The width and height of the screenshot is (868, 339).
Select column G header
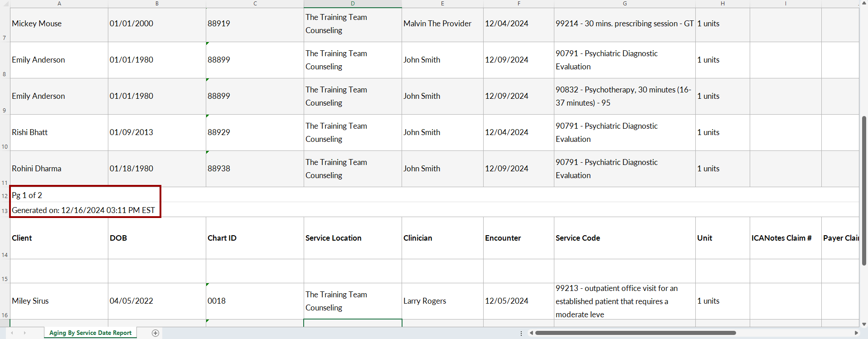pos(625,4)
